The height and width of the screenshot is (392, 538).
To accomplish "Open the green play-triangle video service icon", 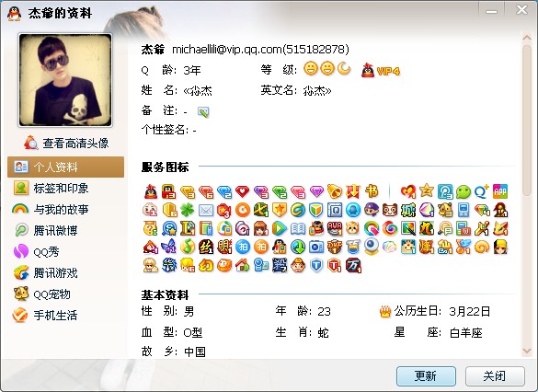I will tap(280, 228).
